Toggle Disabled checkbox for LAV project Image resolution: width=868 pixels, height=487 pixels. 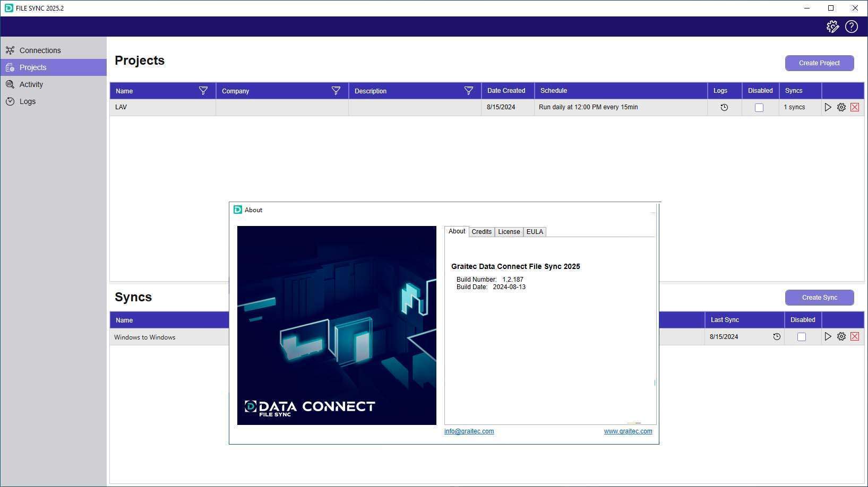[x=759, y=108]
